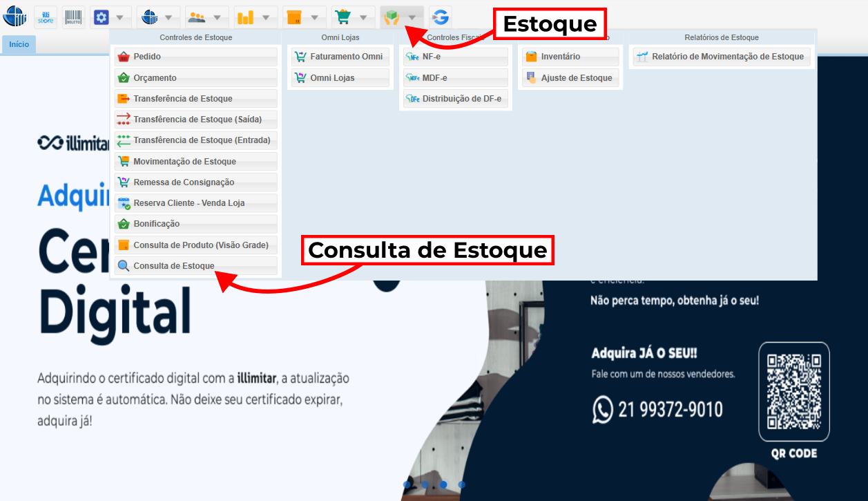Click the illi globe logo at top-left
868x501 pixels.
coord(15,17)
